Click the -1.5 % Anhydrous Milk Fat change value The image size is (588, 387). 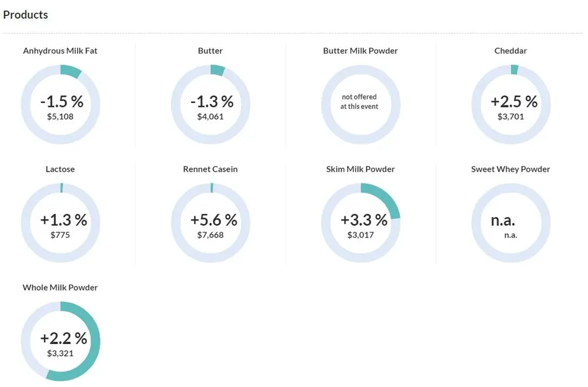pyautogui.click(x=61, y=101)
